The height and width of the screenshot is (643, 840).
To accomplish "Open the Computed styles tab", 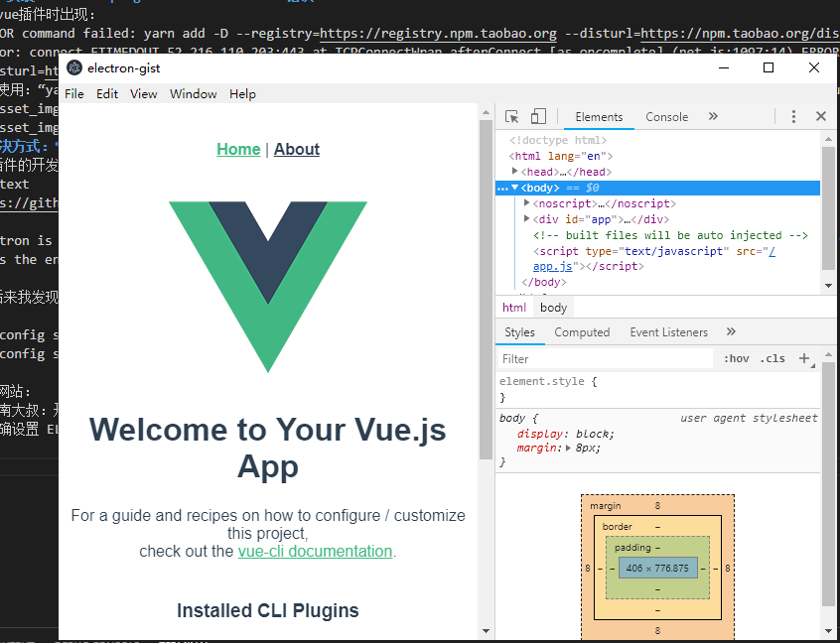I will coord(582,332).
